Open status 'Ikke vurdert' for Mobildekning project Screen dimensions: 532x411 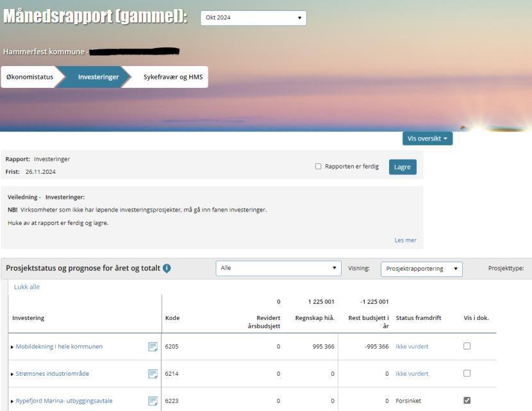411,346
